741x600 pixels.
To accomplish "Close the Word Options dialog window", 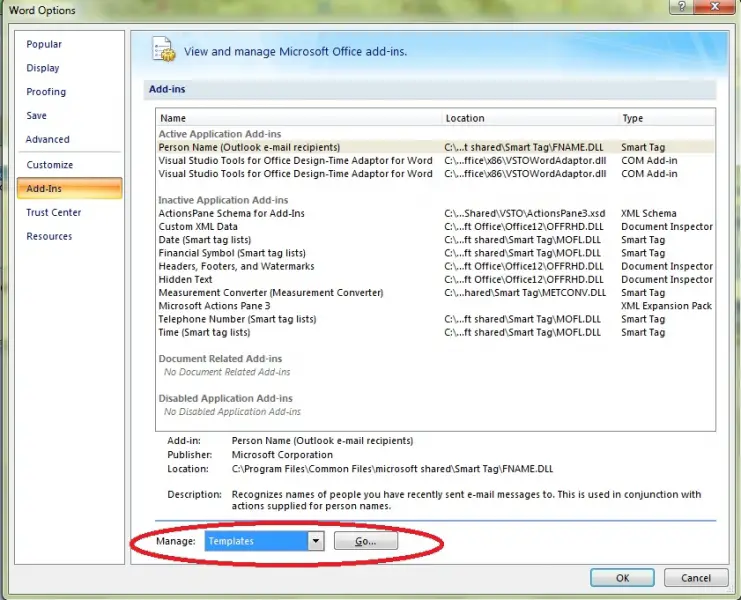I will (715, 6).
